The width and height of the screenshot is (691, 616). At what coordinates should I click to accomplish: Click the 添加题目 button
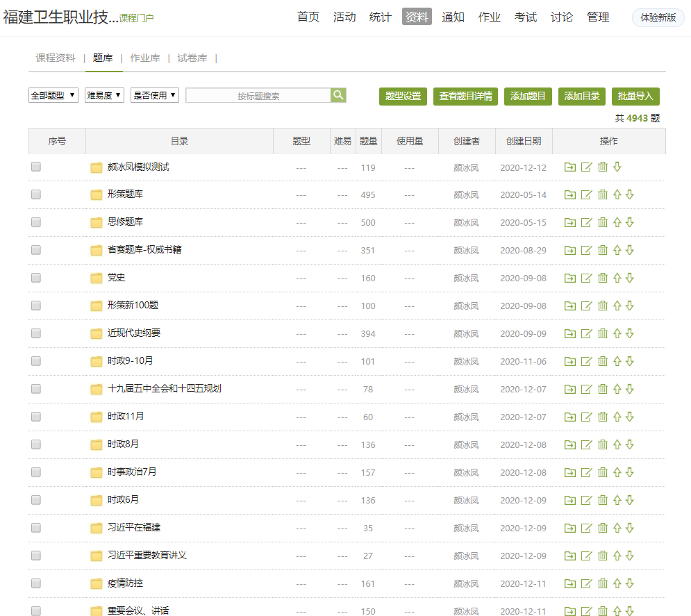pyautogui.click(x=528, y=96)
